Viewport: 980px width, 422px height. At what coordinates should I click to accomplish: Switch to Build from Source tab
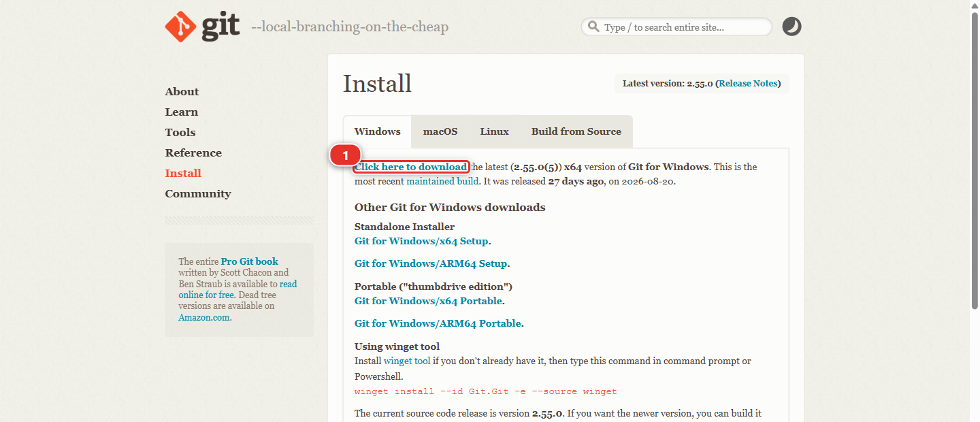[576, 131]
